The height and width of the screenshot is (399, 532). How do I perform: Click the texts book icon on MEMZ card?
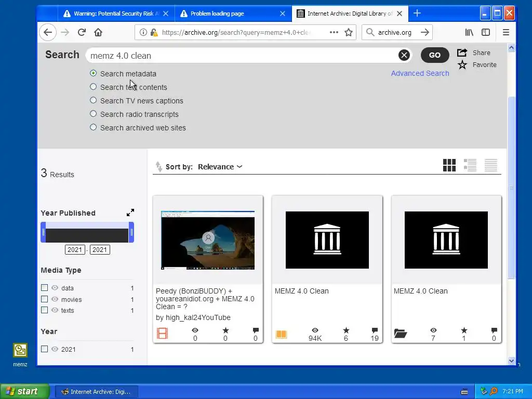point(281,335)
